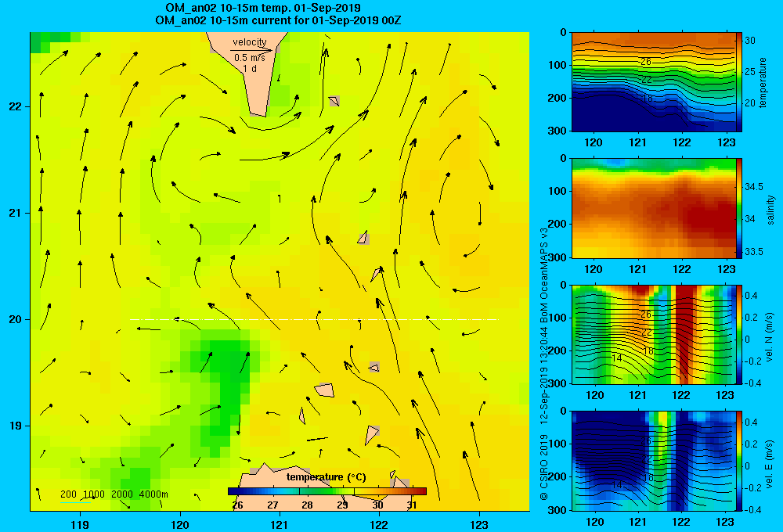
Task: Click the subtitle ending in '01-Sep-2019 00Z'
Action: (278, 20)
